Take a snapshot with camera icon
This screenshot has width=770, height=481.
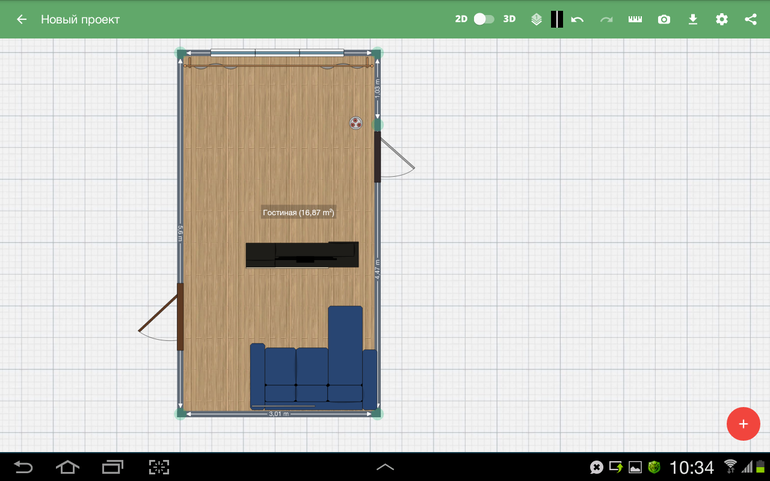(x=664, y=19)
